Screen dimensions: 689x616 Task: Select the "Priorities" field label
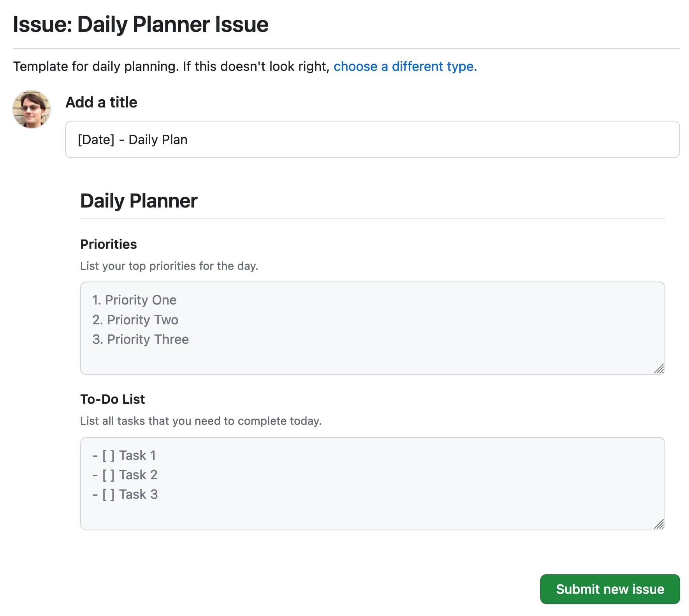[x=108, y=244]
